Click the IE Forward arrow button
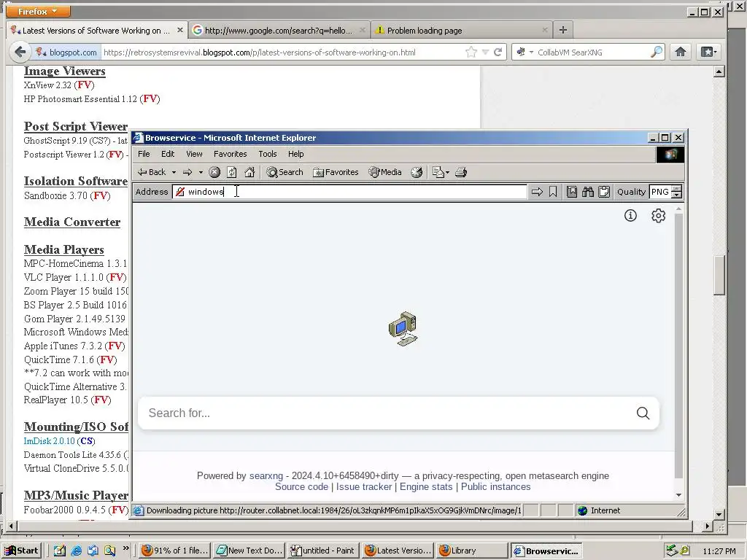 [x=187, y=172]
